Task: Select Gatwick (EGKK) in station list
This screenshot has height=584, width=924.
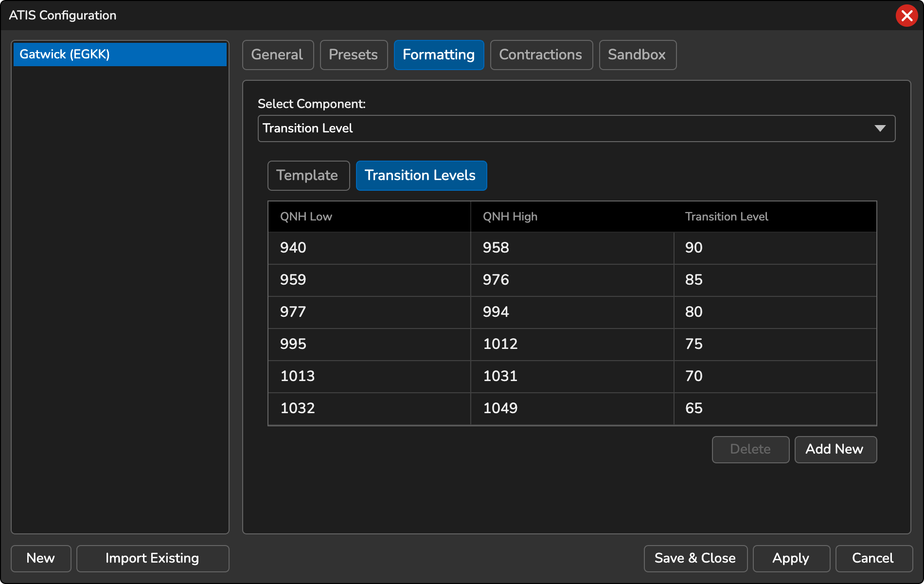Action: pos(120,54)
